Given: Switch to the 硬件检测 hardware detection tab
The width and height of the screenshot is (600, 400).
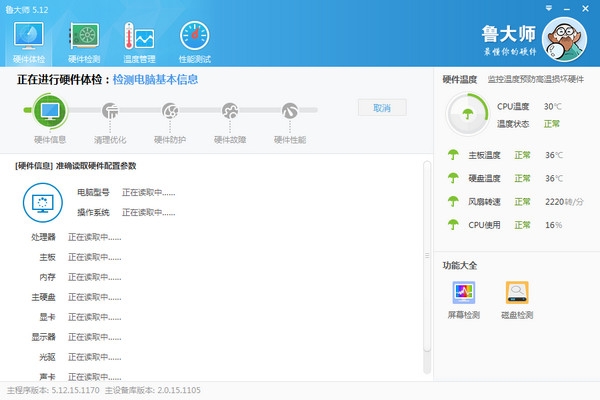Looking at the screenshot, I should [84, 42].
